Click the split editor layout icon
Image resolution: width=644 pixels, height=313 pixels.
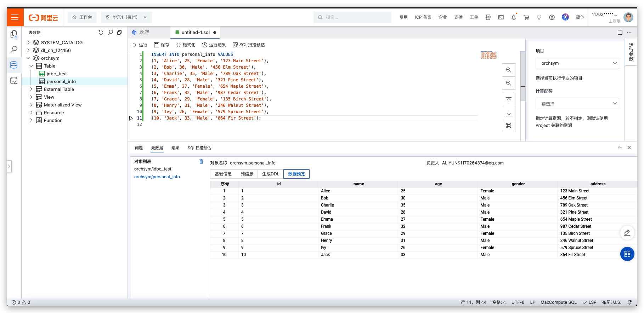coord(620,33)
